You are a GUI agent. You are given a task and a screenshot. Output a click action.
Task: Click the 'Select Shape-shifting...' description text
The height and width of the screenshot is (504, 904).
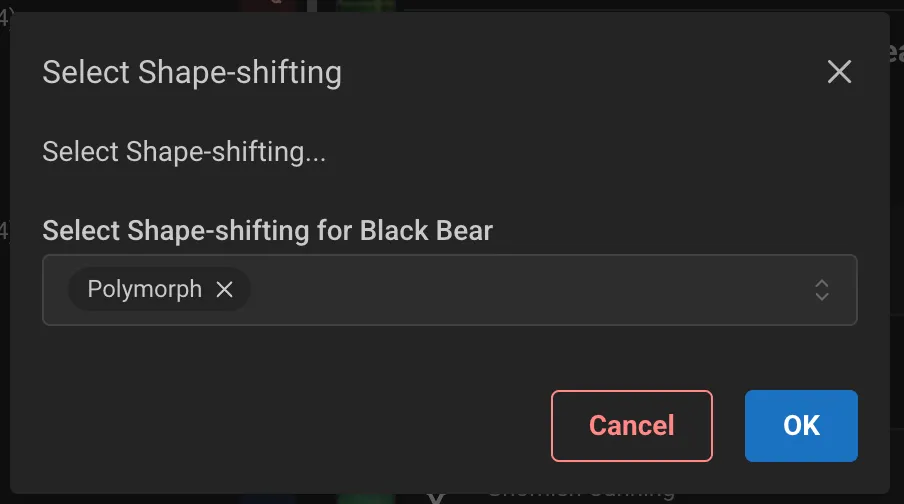(184, 152)
